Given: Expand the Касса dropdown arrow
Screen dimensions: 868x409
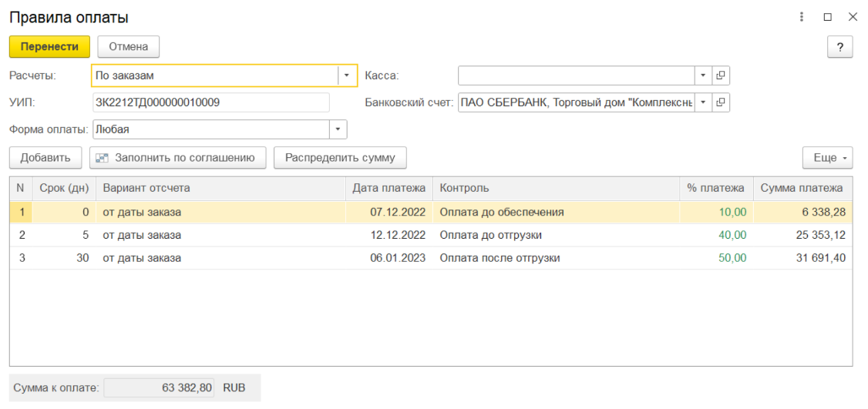Looking at the screenshot, I should pyautogui.click(x=703, y=75).
